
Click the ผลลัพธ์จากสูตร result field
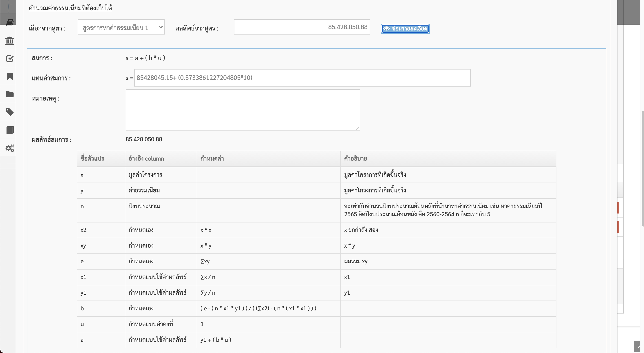tap(302, 27)
